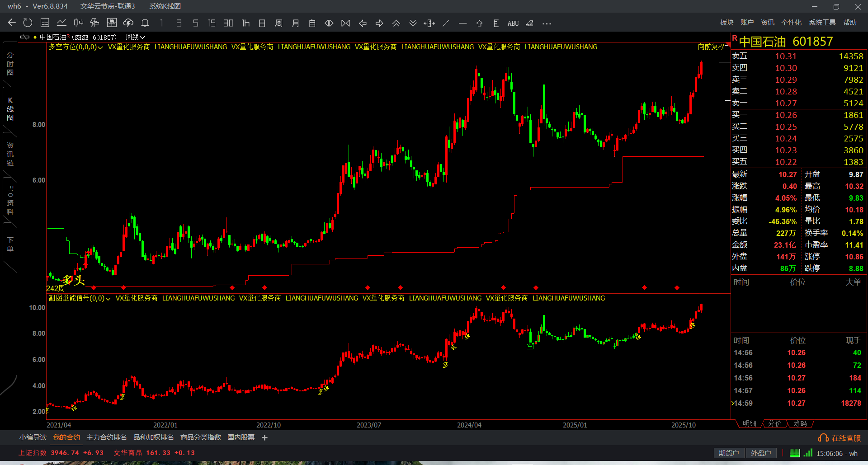Click the double chevron up icon
The image size is (868, 465).
[x=396, y=23]
